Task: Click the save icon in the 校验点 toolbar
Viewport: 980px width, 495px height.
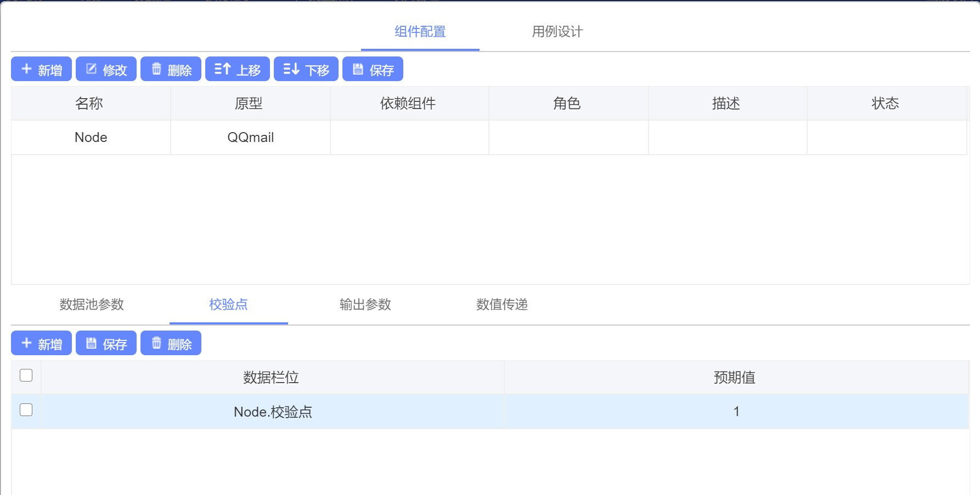Action: point(92,343)
